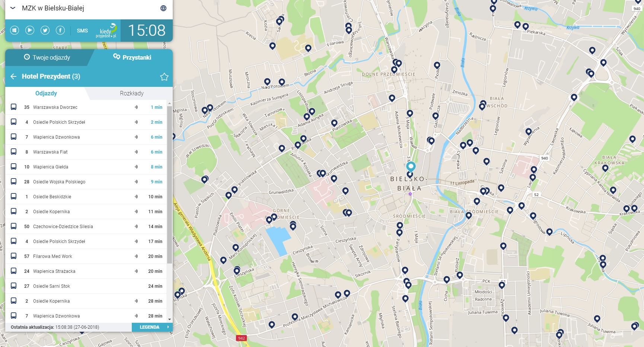The image size is (644, 347).
Task: Click stop marker on Partyzantów street
Action: coord(399,233)
